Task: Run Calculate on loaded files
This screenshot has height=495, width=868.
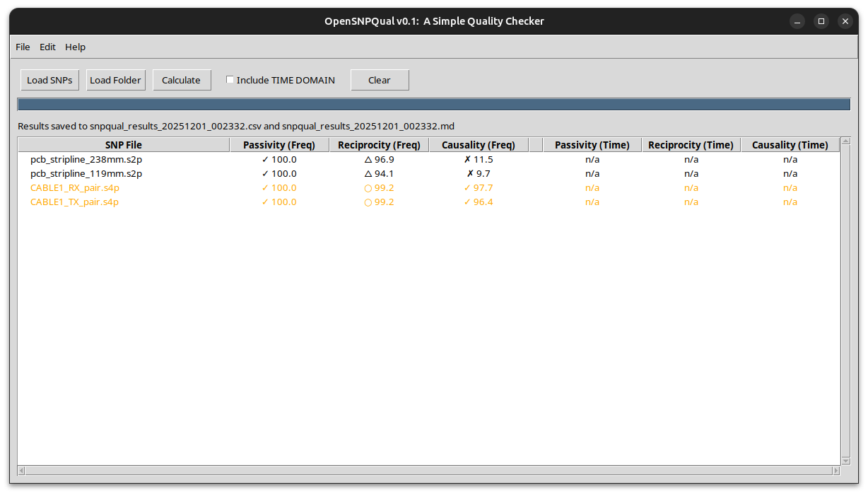Action: tap(182, 80)
